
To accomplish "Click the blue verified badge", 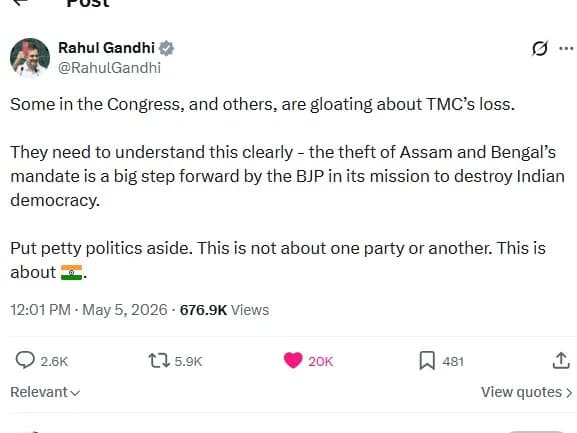I will coord(167,48).
